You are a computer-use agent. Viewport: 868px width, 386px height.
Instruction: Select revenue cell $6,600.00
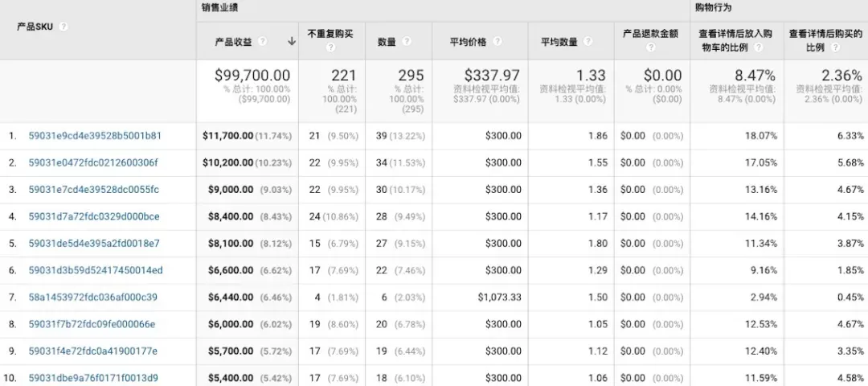(231, 270)
